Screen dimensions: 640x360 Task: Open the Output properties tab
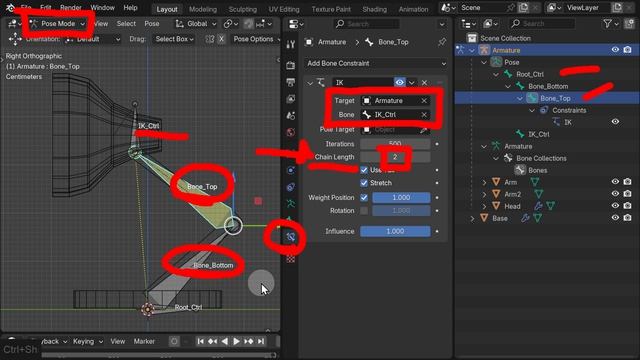[x=291, y=82]
